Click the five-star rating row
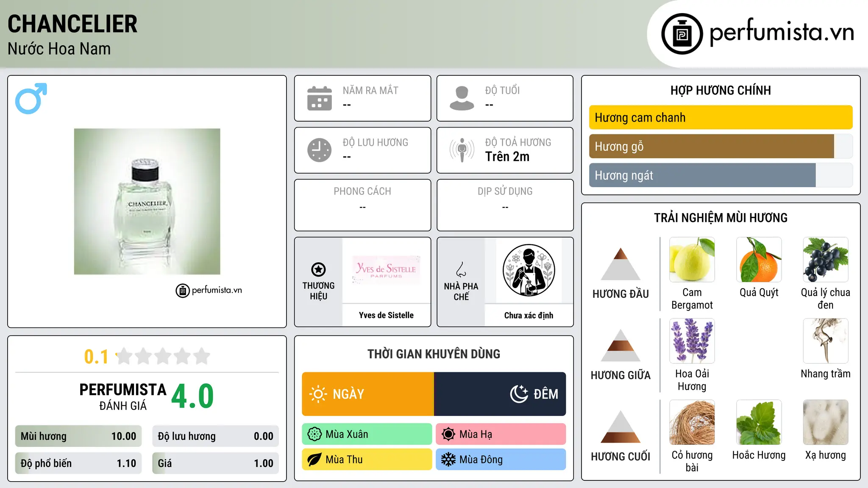Screen dimensions: 868x488 tap(163, 356)
